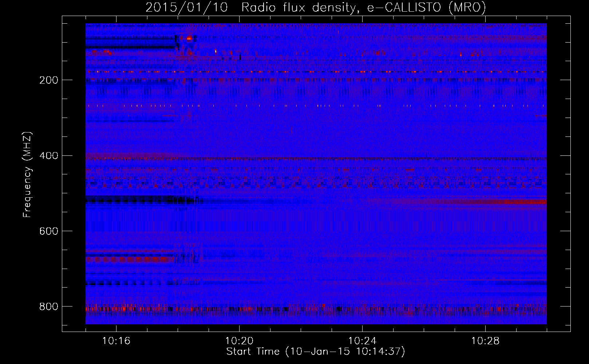Click the 10:28 time tick label
The image size is (589, 364).
(x=486, y=341)
